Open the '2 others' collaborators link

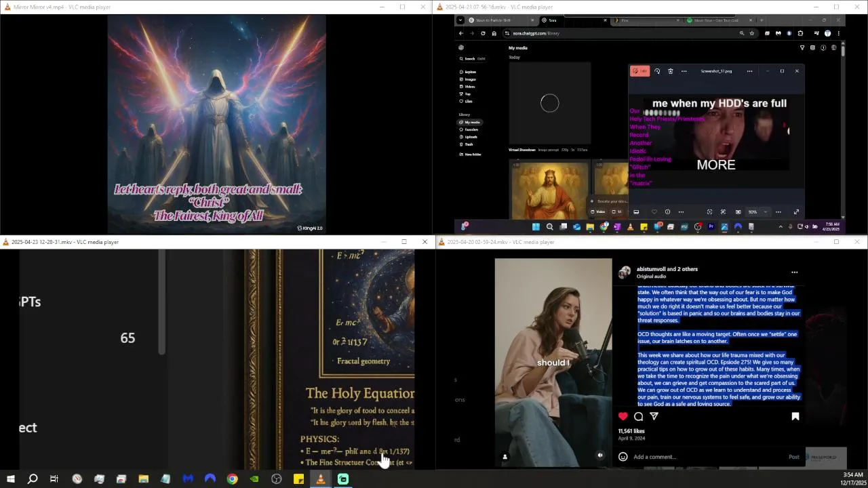tap(688, 269)
